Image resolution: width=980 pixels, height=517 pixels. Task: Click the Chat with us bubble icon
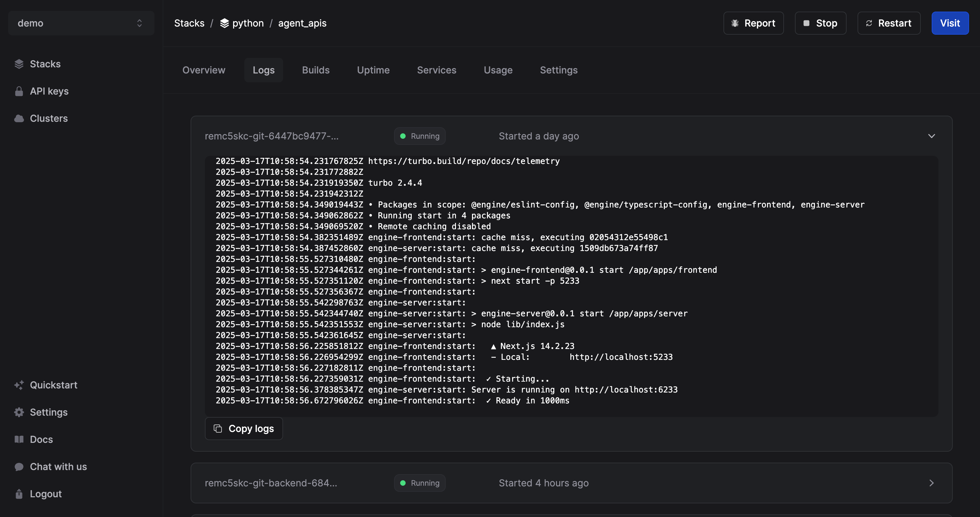[19, 467]
